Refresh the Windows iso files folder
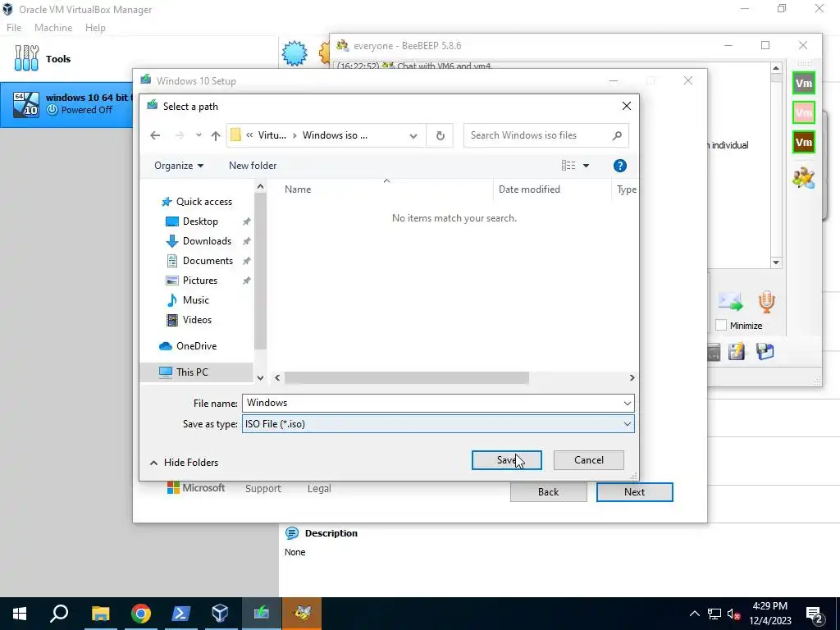The width and height of the screenshot is (840, 630). click(440, 135)
